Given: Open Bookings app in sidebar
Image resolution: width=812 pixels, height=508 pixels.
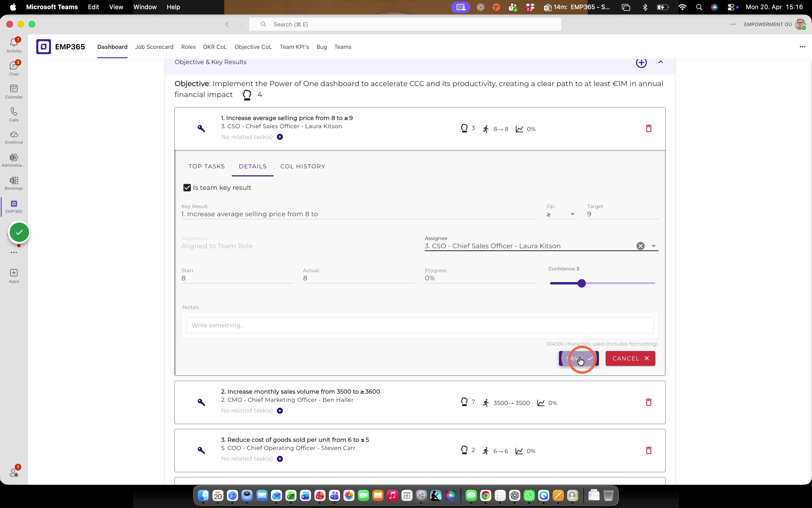Looking at the screenshot, I should point(14,183).
